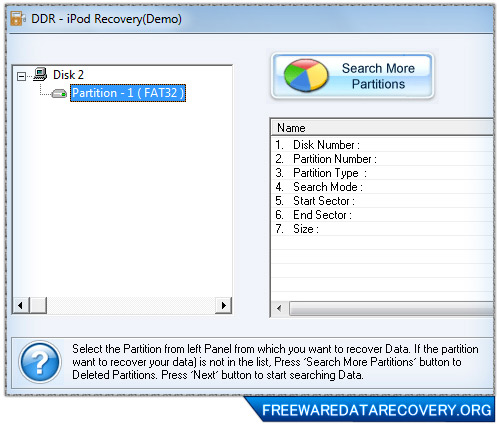Select Disk 2 in the tree
This screenshot has width=500, height=425.
coord(68,75)
